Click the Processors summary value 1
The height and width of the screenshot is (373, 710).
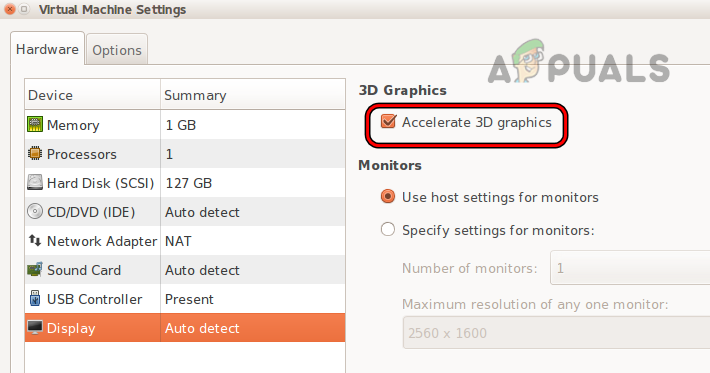tap(169, 154)
